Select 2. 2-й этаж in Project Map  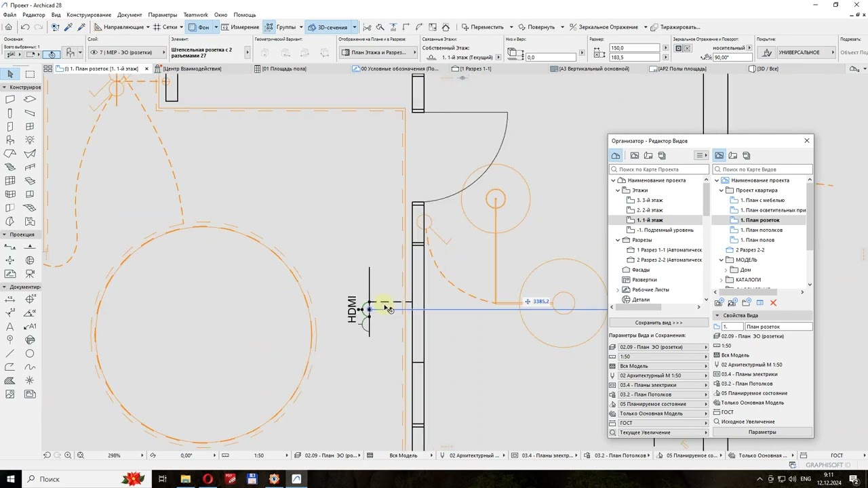tap(650, 210)
